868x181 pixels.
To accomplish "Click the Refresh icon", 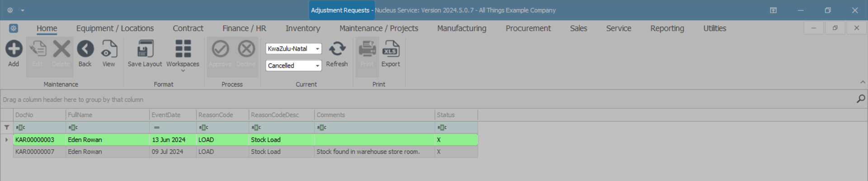I will (x=337, y=49).
